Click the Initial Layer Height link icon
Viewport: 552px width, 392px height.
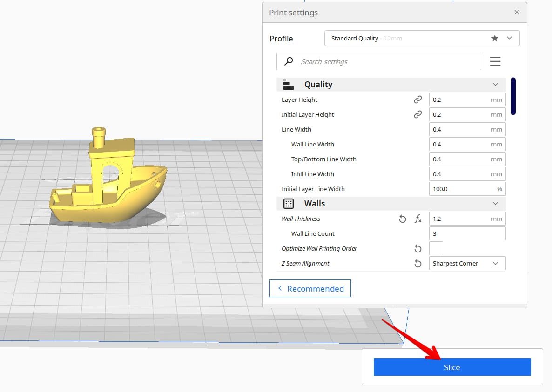point(418,114)
